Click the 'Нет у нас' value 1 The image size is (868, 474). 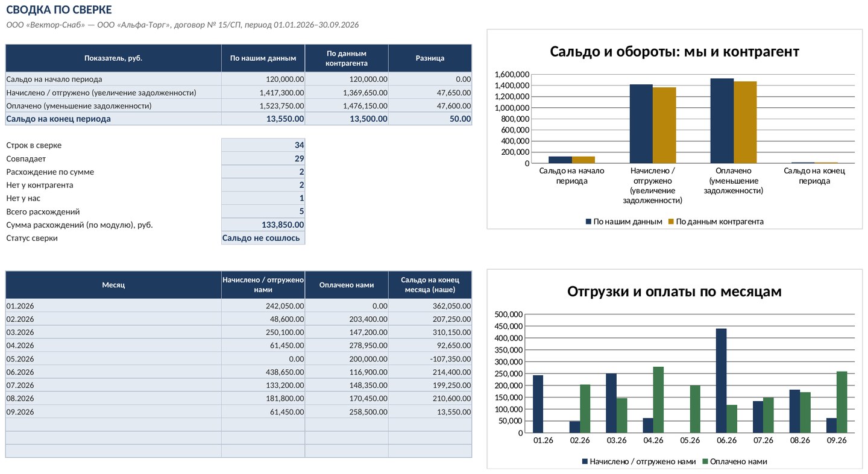point(263,198)
